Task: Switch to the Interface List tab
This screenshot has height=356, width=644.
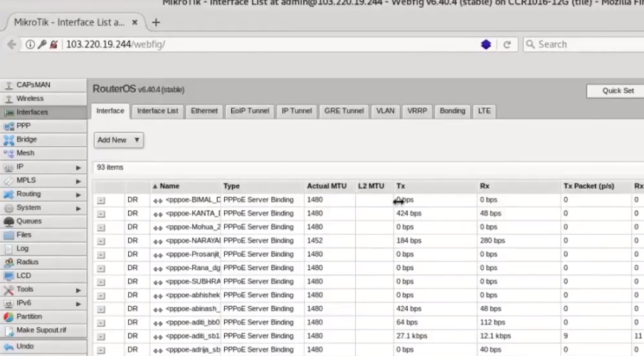Action: click(157, 111)
